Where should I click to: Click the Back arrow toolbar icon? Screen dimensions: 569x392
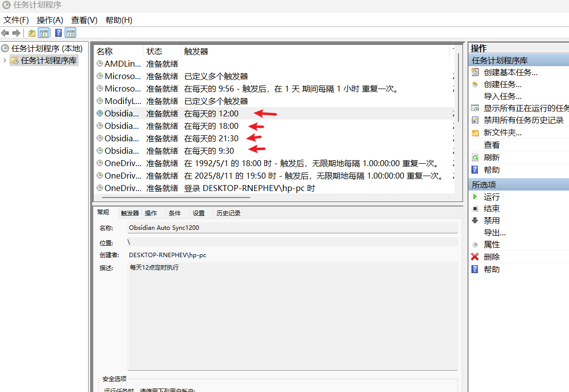point(5,33)
